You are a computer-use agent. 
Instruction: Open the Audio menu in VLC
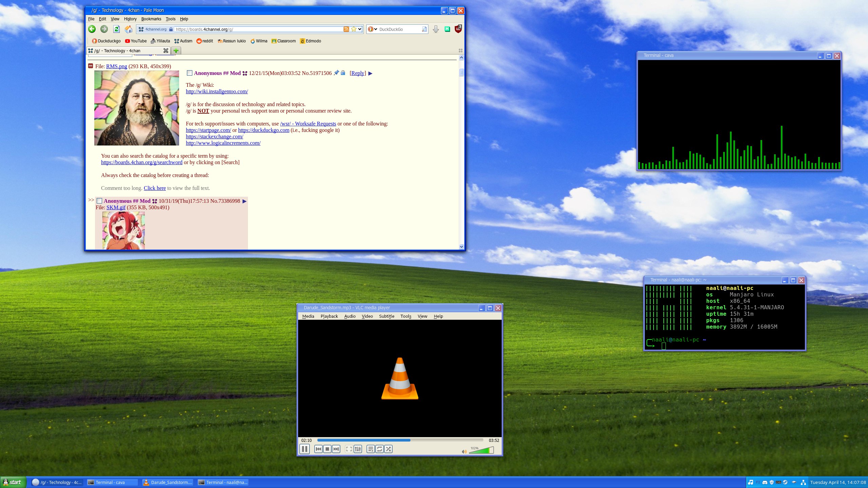tap(350, 316)
